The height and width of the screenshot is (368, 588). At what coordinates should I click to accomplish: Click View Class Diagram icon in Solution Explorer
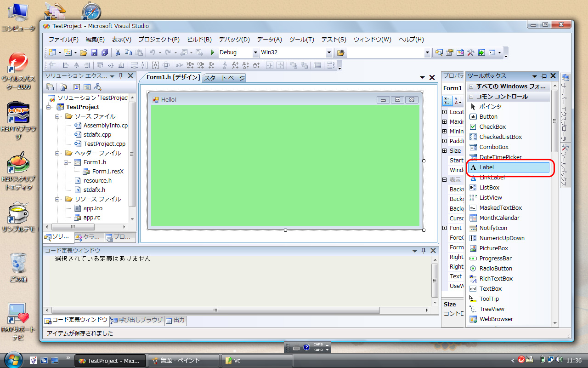click(x=97, y=86)
